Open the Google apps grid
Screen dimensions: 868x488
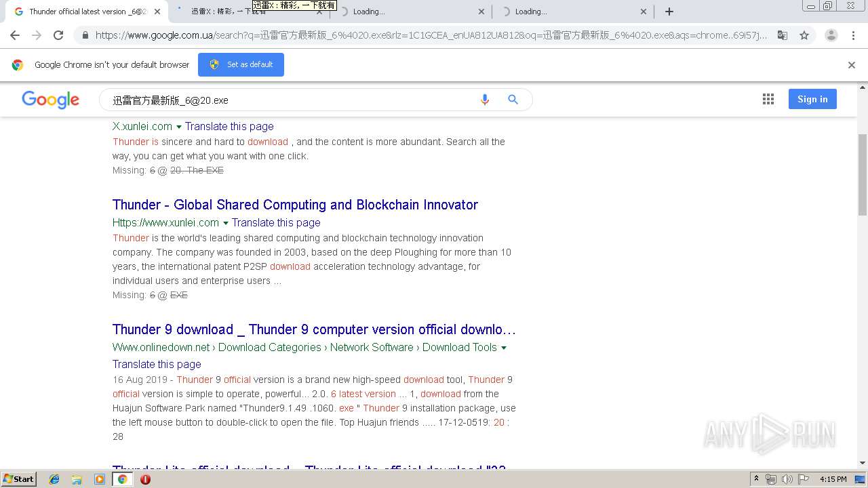[768, 100]
